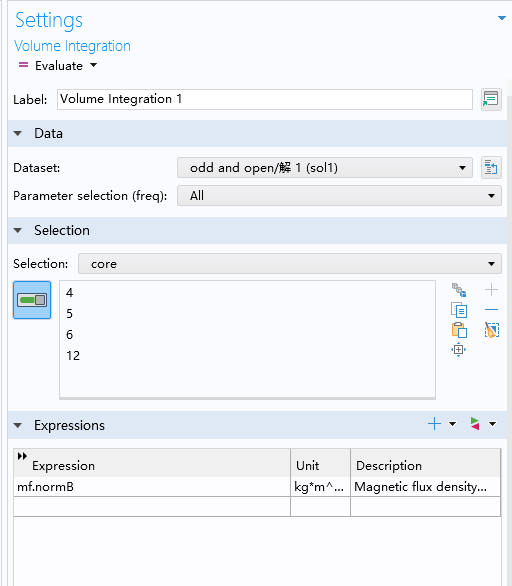This screenshot has width=512, height=586.
Task: Toggle the Activate Selection switch
Action: coord(32,300)
